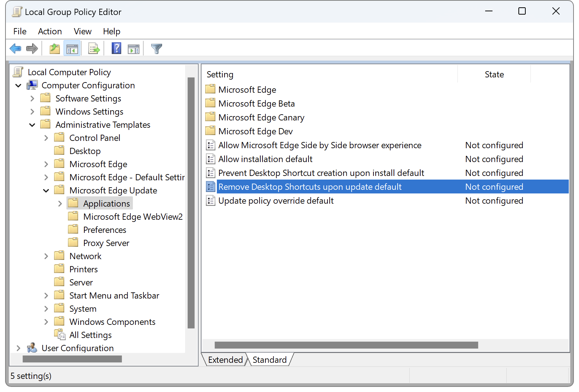Collapse the Computer Configuration node
579x392 pixels.
18,85
